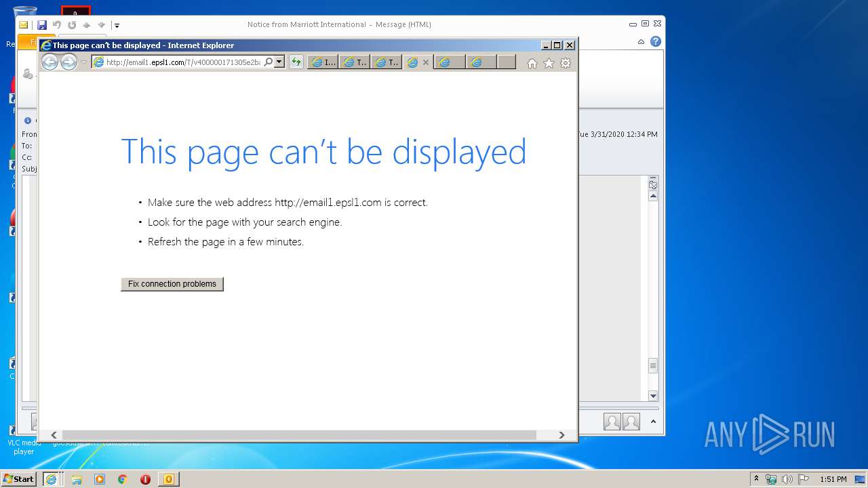868x488 pixels.
Task: Open a new tab button
Action: (x=507, y=62)
